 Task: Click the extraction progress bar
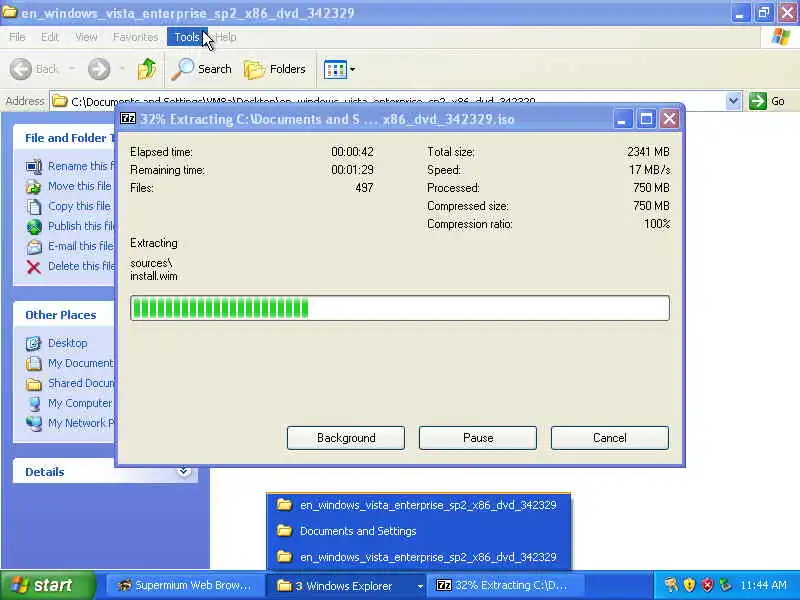pos(400,308)
